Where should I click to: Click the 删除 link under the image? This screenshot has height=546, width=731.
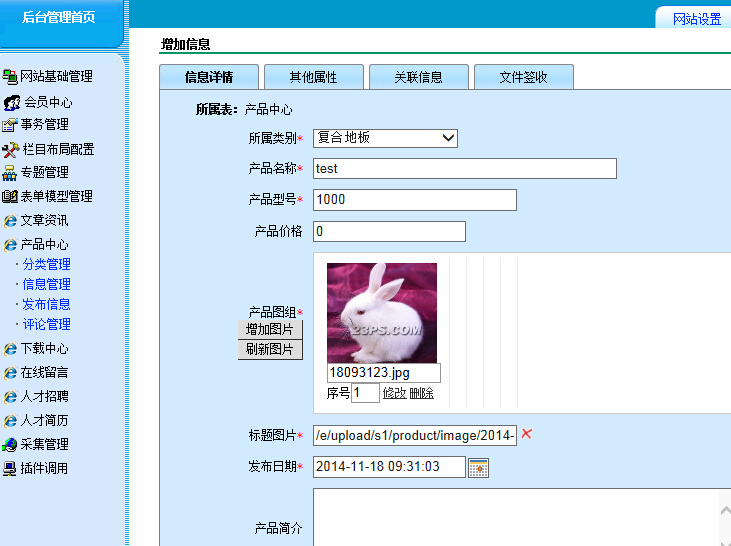[x=421, y=393]
